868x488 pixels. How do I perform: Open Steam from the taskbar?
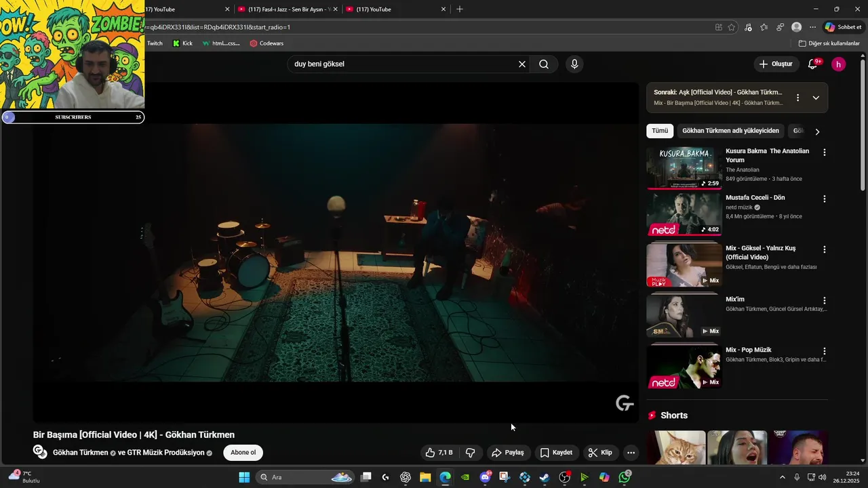(544, 477)
